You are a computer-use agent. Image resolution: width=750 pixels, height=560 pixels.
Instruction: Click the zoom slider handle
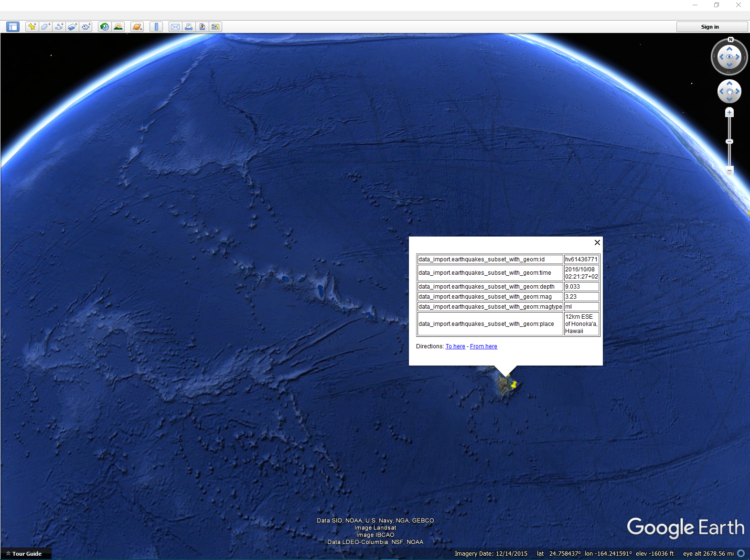pos(729,141)
